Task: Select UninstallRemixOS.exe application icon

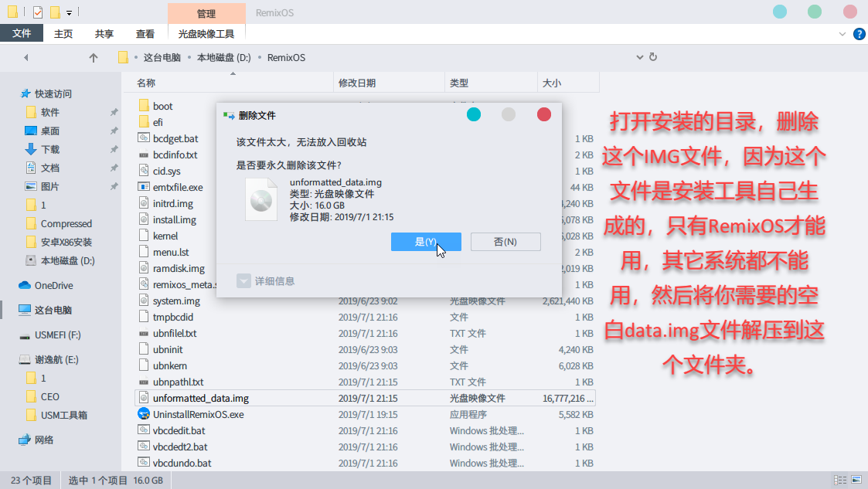Action: (144, 414)
